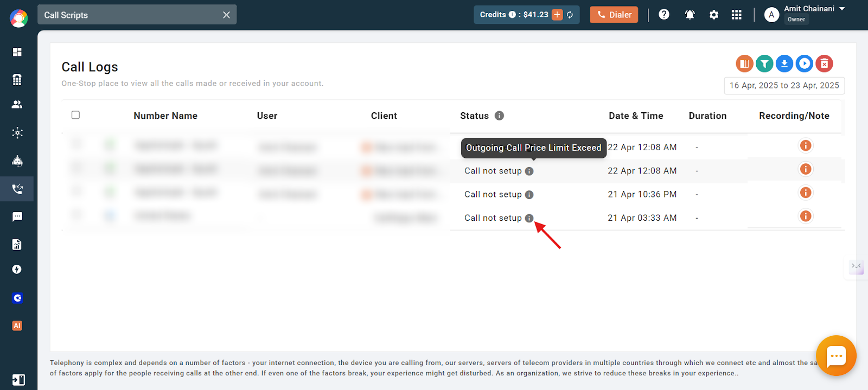This screenshot has width=868, height=390.
Task: Download call logs with blue download icon
Action: pyautogui.click(x=784, y=63)
